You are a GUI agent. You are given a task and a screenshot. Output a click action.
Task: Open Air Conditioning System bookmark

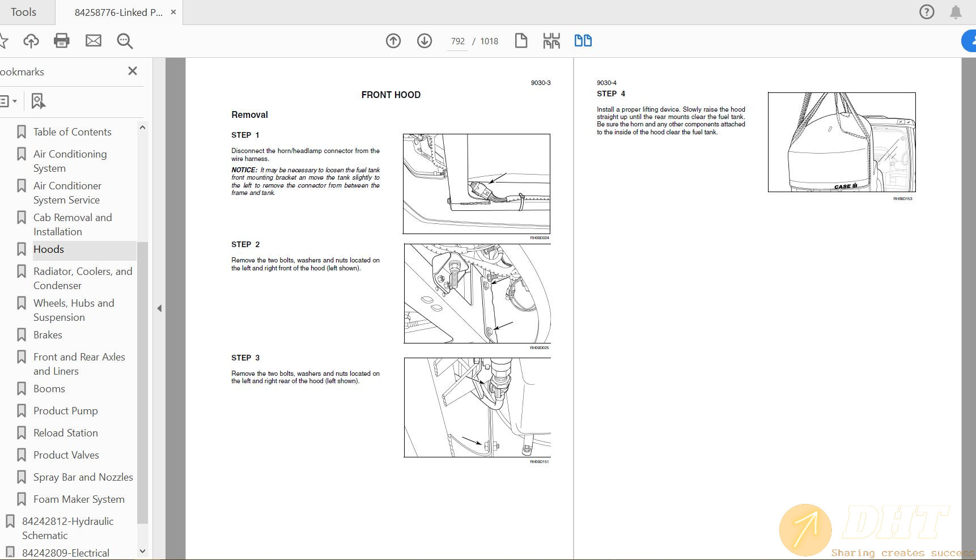coord(70,161)
